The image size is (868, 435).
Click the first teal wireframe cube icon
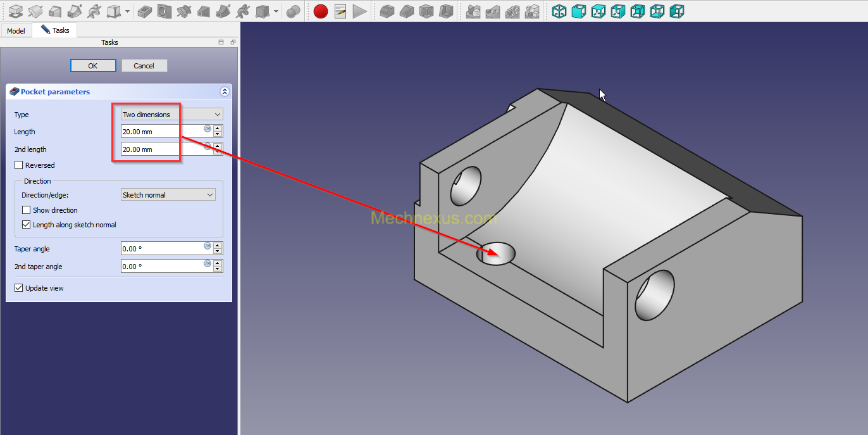(x=559, y=11)
